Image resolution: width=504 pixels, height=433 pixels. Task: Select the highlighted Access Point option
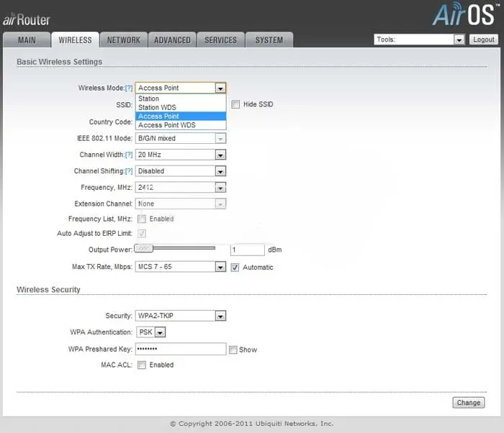pos(181,116)
